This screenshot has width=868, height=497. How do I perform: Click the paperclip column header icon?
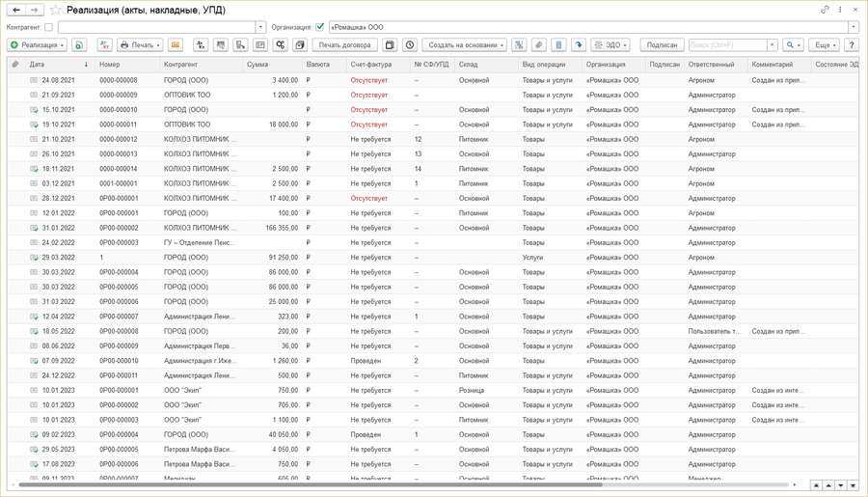click(x=15, y=65)
